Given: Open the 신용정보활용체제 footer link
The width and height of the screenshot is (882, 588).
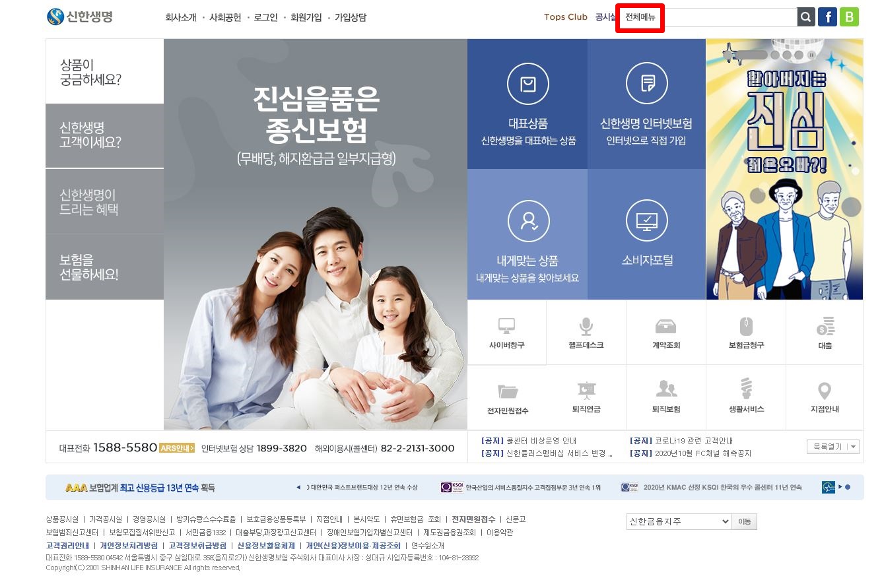Looking at the screenshot, I should 266,546.
